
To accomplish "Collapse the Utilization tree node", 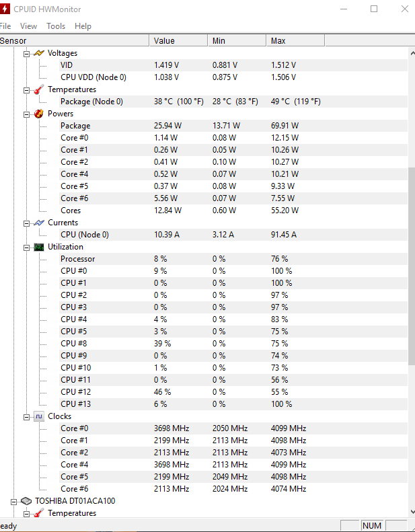I will point(26,248).
